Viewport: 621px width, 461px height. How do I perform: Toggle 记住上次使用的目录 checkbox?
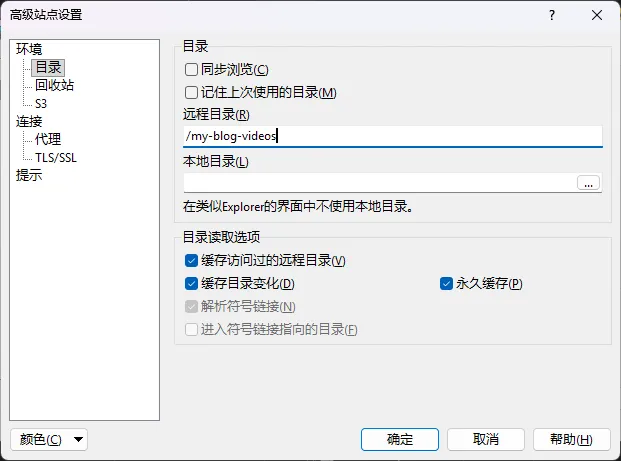tap(192, 93)
